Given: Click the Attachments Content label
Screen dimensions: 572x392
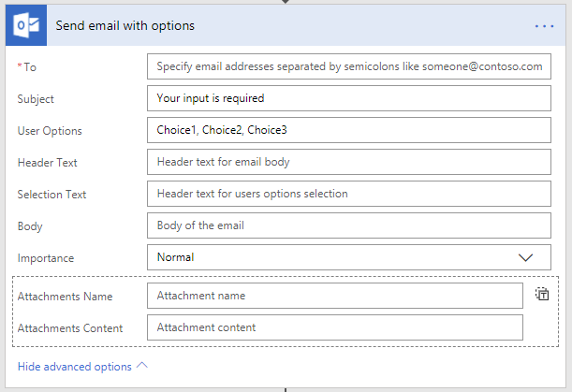Looking at the screenshot, I should pyautogui.click(x=69, y=328).
